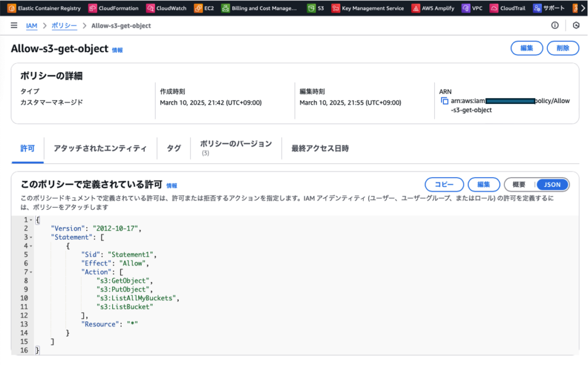588x365 pixels.
Task: Click "Resource" key in JSON
Action: pyautogui.click(x=100, y=324)
